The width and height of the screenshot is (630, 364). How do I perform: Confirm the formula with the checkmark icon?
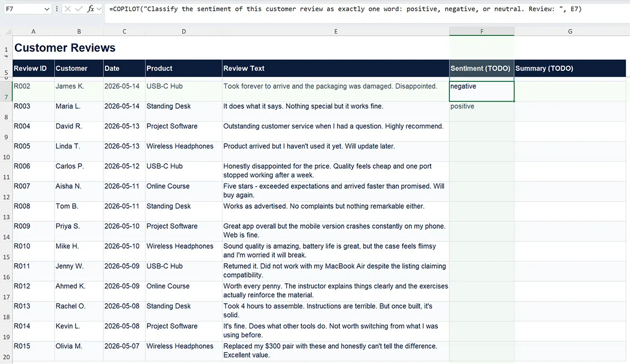pyautogui.click(x=79, y=9)
